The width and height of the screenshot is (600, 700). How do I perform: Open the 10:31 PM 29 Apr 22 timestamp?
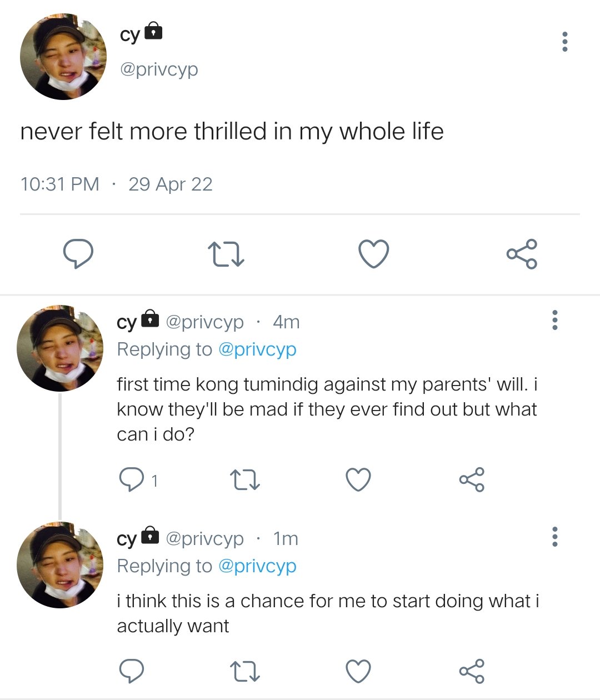click(117, 184)
